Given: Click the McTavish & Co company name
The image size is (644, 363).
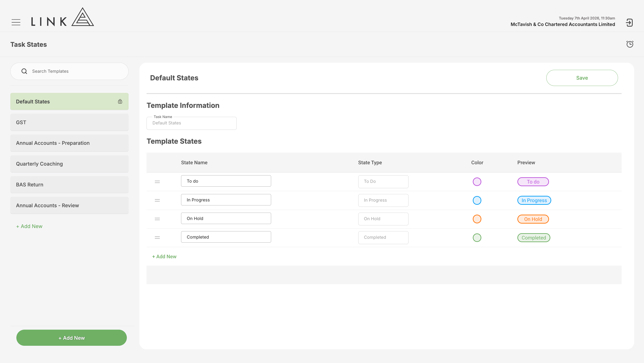Looking at the screenshot, I should [x=563, y=24].
